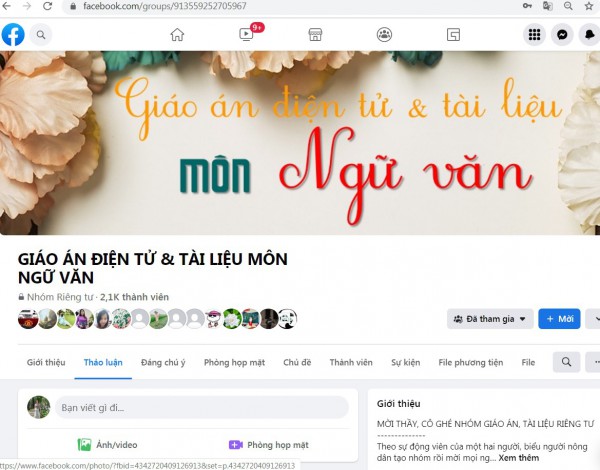Viewport: 600px width, 470px height.
Task: Switch to the 'Giới thiệu' tab
Action: tap(46, 362)
